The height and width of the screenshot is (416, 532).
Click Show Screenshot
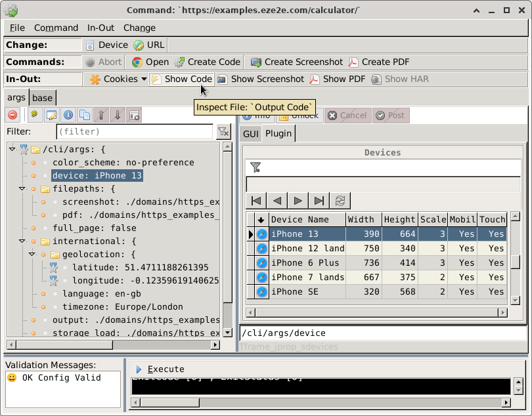(261, 79)
